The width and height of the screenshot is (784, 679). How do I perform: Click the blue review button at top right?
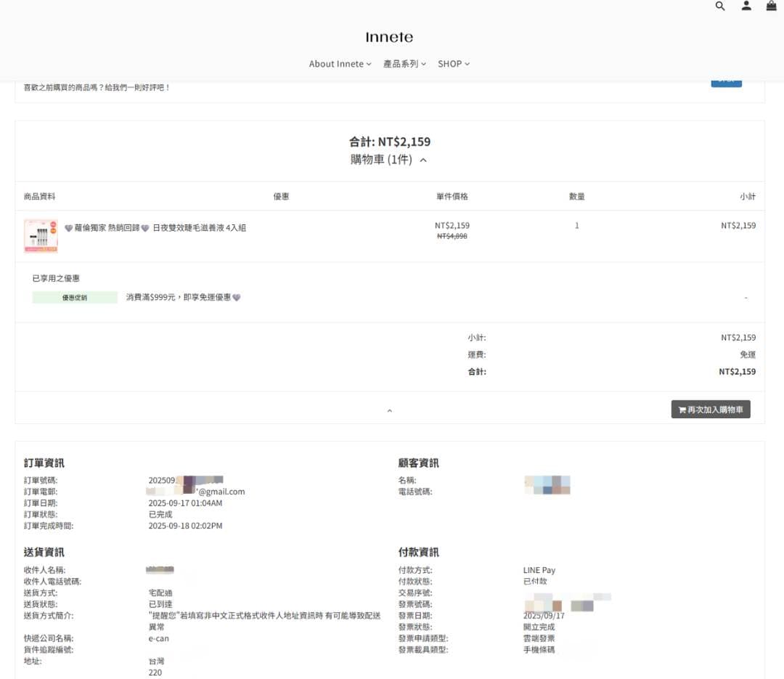coord(726,82)
